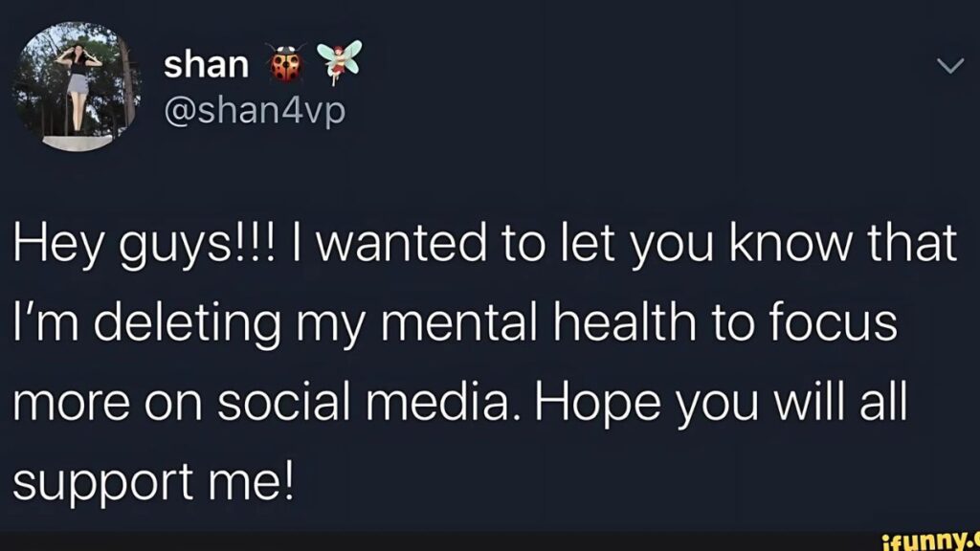Click the word "deleting" in the tweet
Viewport: 980px width, 551px height.
tap(188, 325)
